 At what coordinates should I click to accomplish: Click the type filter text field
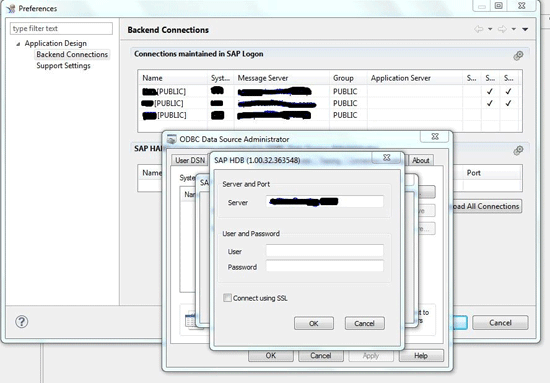[x=61, y=28]
